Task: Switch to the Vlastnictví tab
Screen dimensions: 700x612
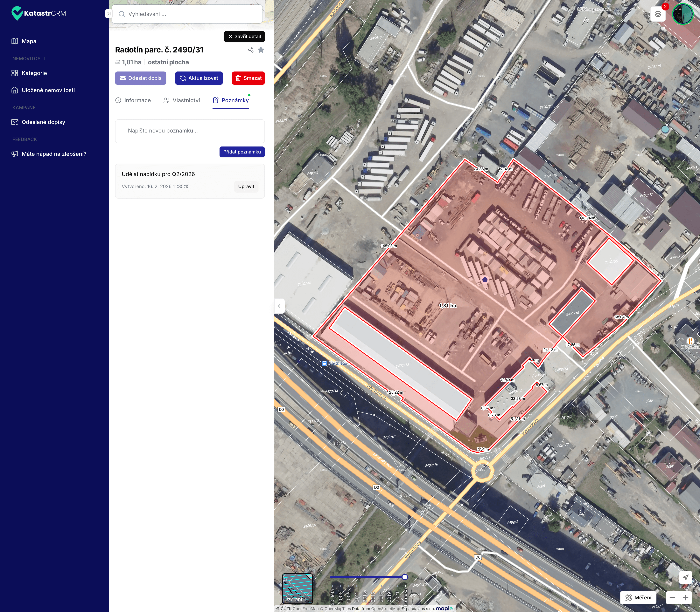Action: (x=181, y=100)
